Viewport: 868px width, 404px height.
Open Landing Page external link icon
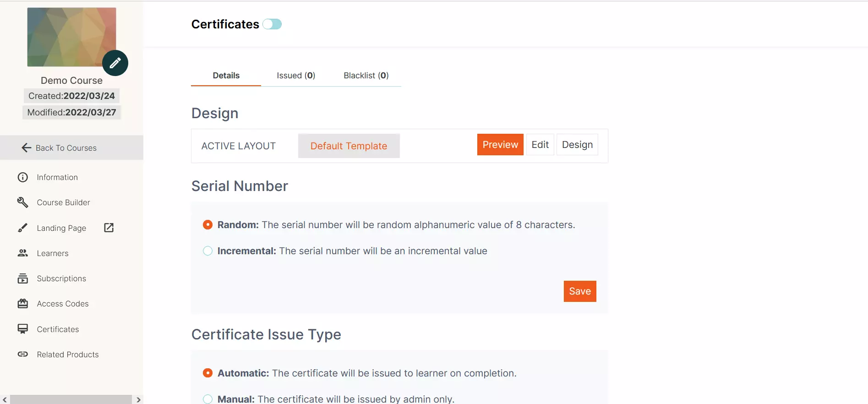[109, 228]
